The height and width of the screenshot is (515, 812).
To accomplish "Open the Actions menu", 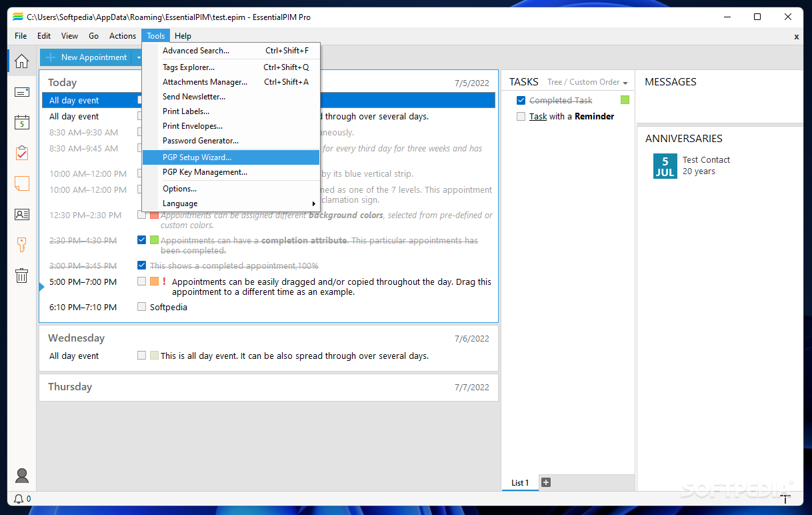I will pos(123,36).
